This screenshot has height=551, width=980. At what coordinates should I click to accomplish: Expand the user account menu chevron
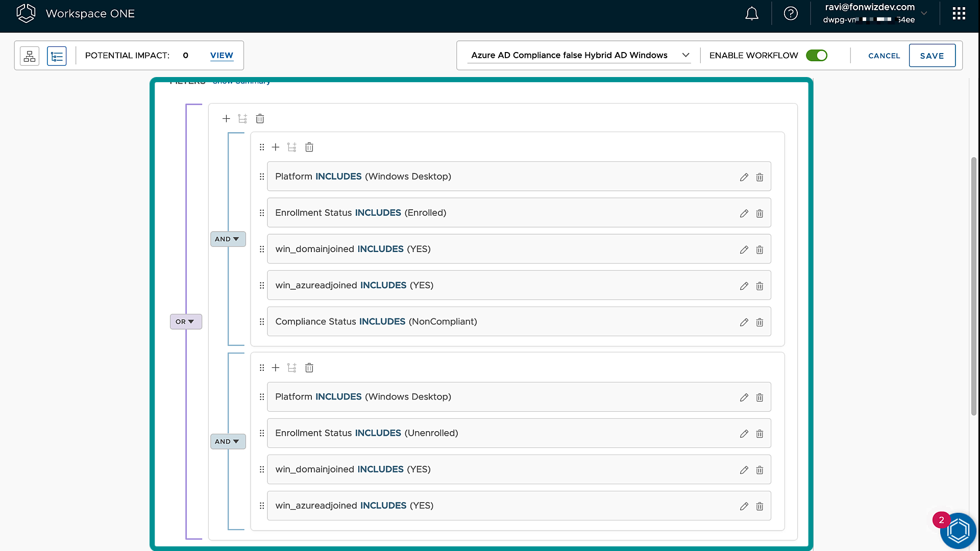(x=924, y=14)
